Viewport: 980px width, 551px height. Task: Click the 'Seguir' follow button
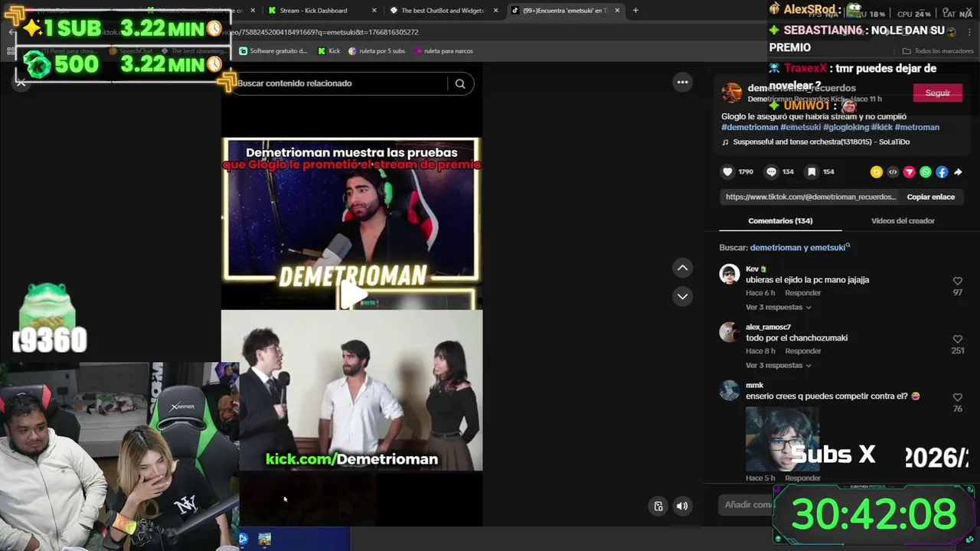pos(937,93)
